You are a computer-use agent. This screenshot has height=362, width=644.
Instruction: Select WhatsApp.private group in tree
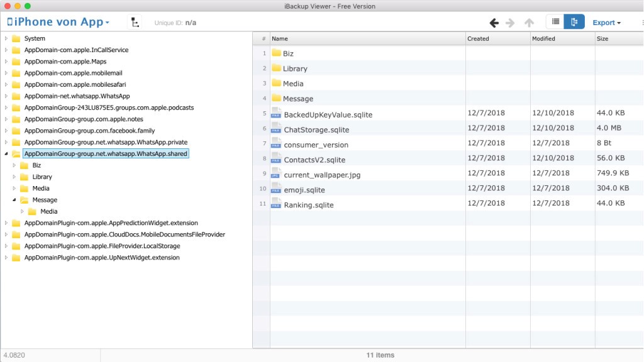point(106,142)
